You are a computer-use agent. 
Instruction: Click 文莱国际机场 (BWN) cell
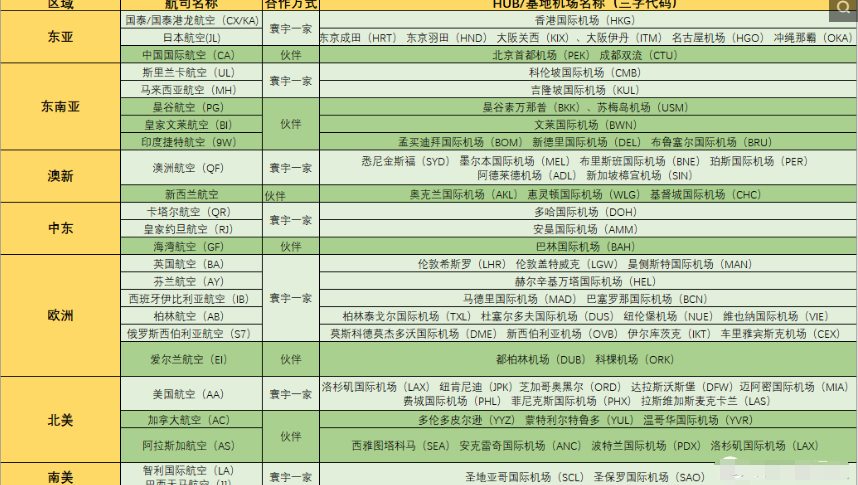pyautogui.click(x=588, y=125)
